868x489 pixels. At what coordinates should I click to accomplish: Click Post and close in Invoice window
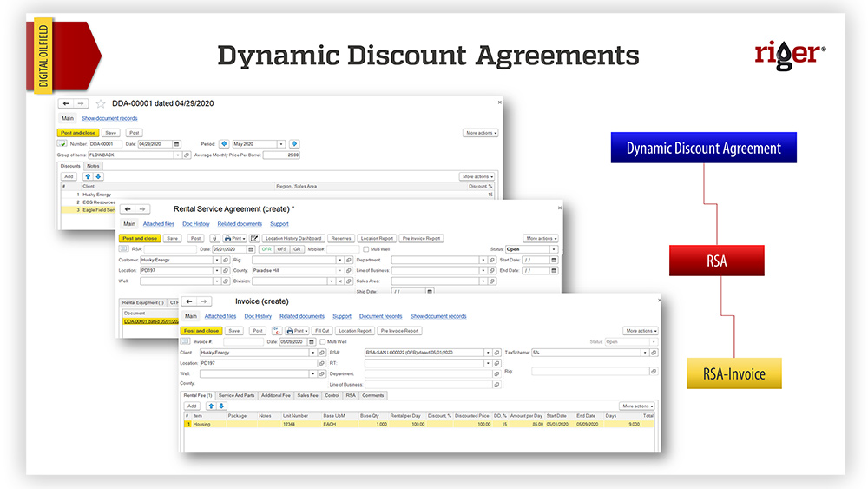200,331
